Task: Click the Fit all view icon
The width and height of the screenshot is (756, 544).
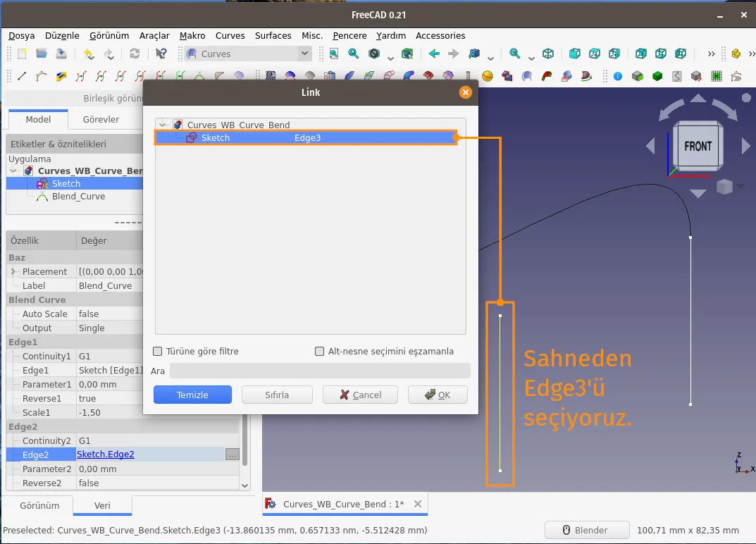Action: click(334, 54)
